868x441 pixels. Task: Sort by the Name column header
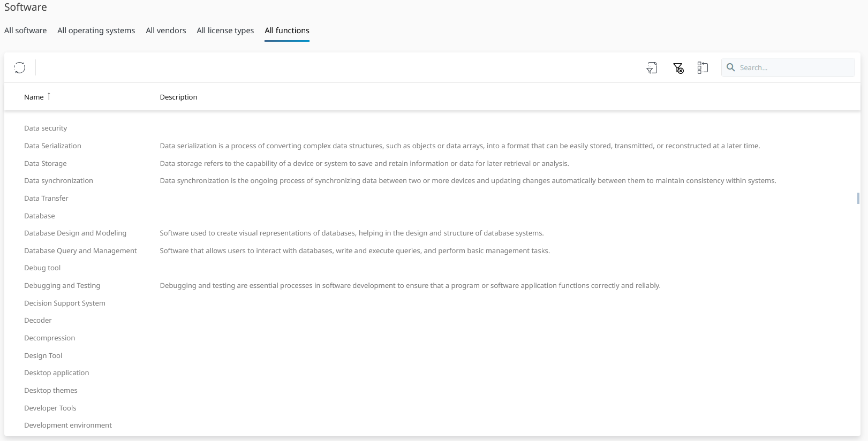(34, 97)
